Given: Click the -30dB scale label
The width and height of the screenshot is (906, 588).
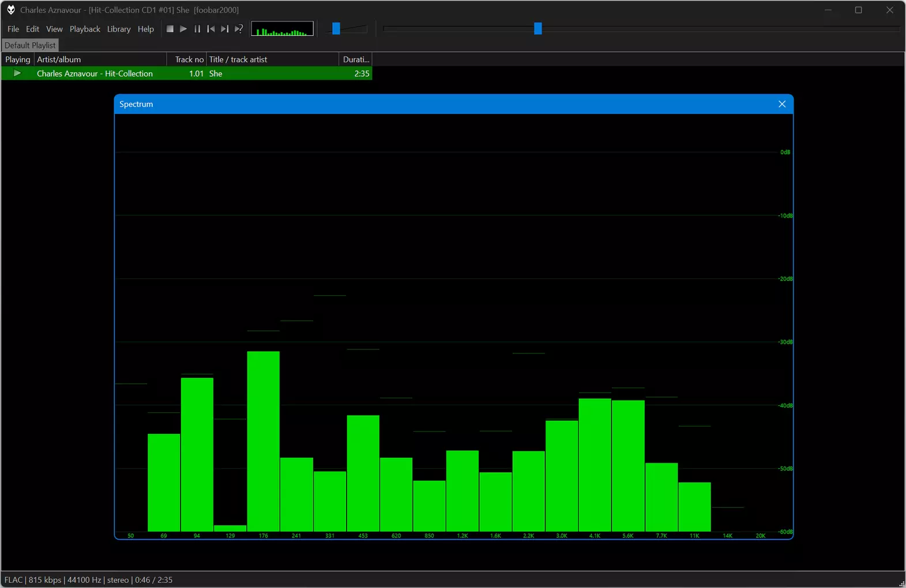Looking at the screenshot, I should (785, 342).
